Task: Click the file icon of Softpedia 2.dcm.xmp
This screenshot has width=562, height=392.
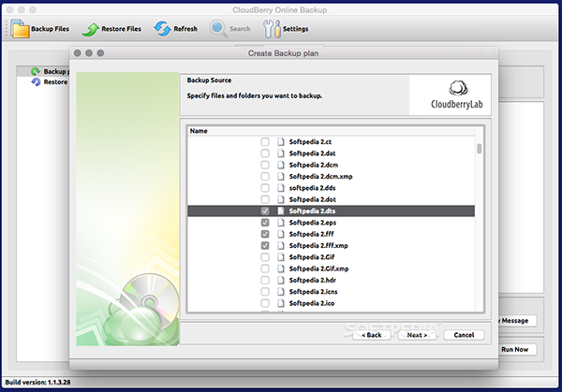Action: [281, 176]
